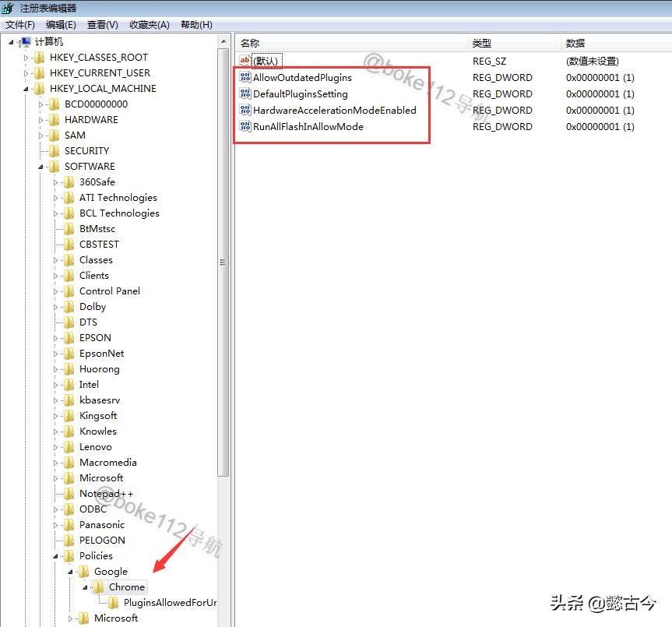Select the AllowOutdatedPlugins value

click(x=302, y=78)
